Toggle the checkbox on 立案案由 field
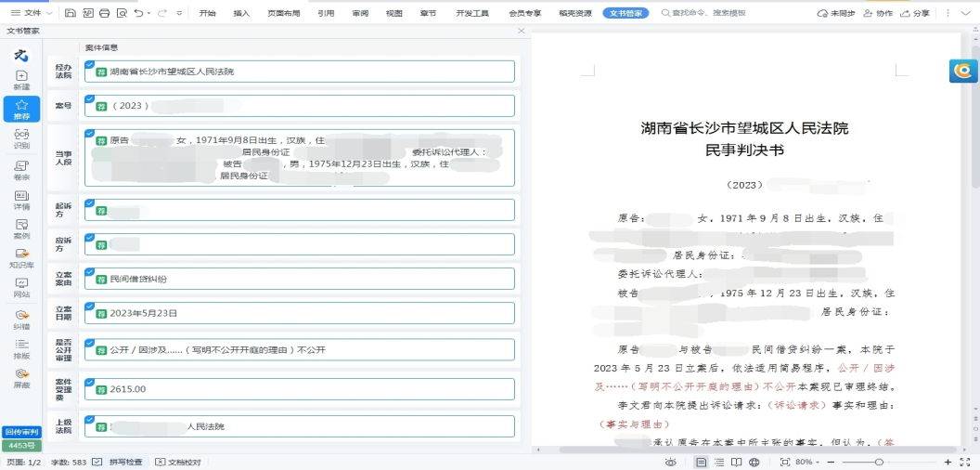 pos(89,271)
